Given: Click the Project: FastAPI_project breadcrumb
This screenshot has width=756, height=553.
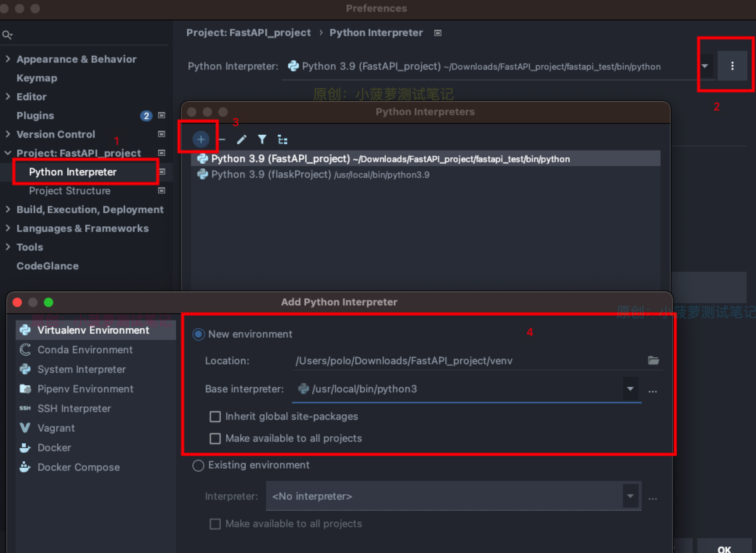Looking at the screenshot, I should point(248,33).
